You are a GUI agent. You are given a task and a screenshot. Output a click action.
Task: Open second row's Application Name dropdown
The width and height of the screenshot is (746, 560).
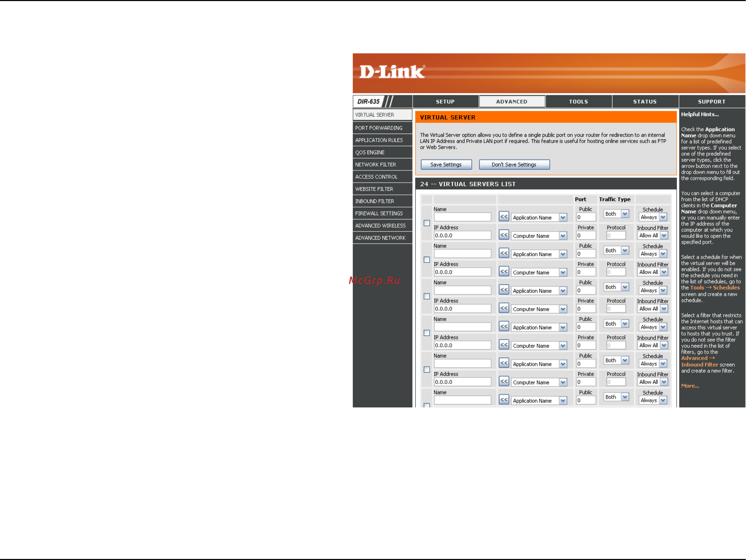(x=539, y=254)
